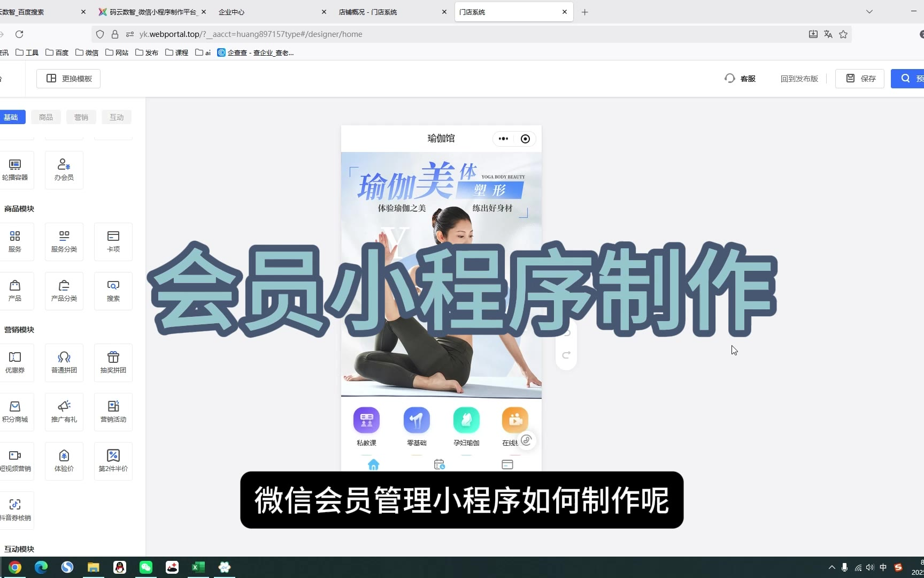Open the 发布 bookmark folder
924x578 pixels.
pyautogui.click(x=147, y=52)
